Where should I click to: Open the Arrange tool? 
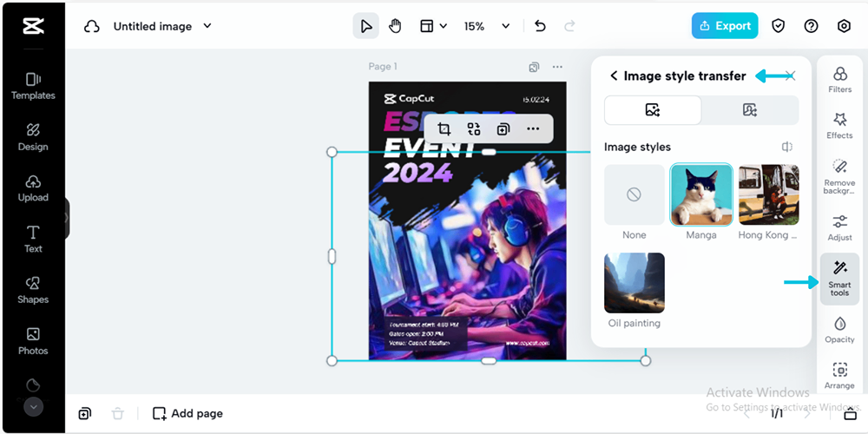(x=839, y=377)
